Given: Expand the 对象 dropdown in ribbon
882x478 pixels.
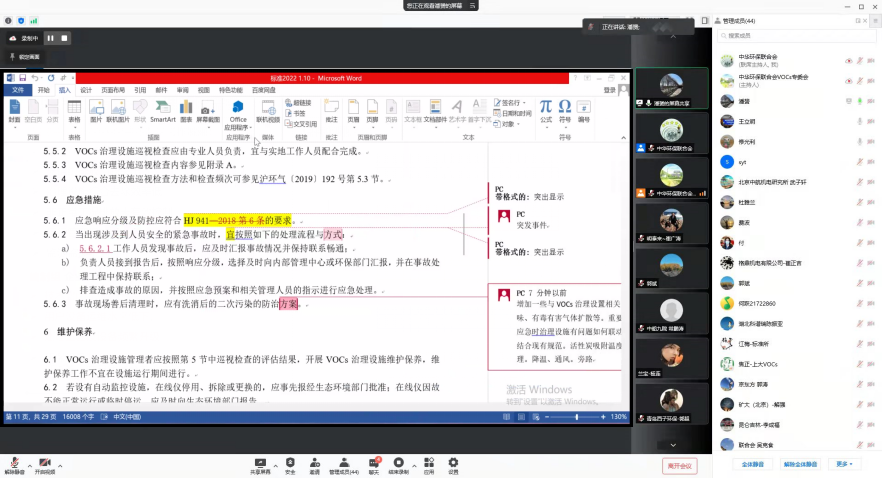Looking at the screenshot, I should click(509, 124).
